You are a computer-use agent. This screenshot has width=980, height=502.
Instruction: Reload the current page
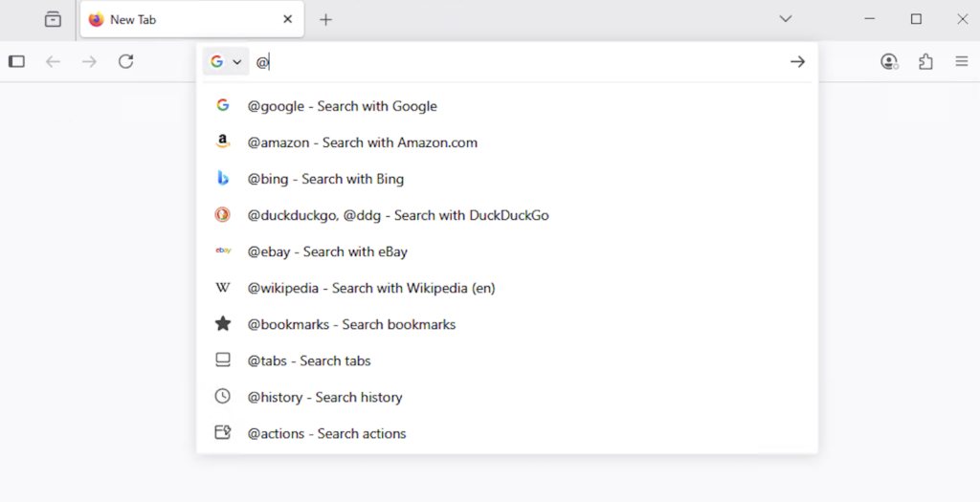(x=125, y=61)
